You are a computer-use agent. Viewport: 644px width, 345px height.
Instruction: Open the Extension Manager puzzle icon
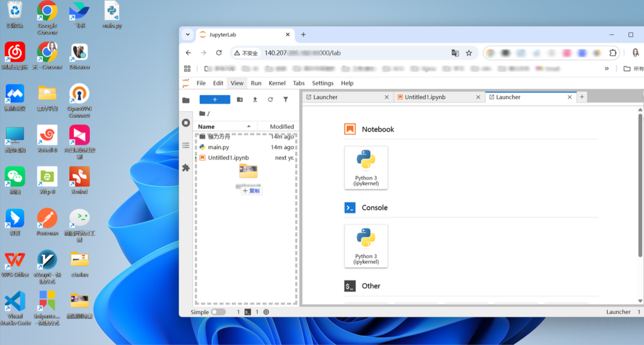click(x=186, y=168)
